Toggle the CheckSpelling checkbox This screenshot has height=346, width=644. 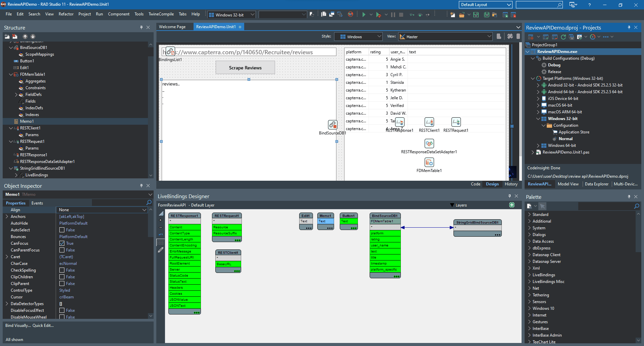click(62, 270)
